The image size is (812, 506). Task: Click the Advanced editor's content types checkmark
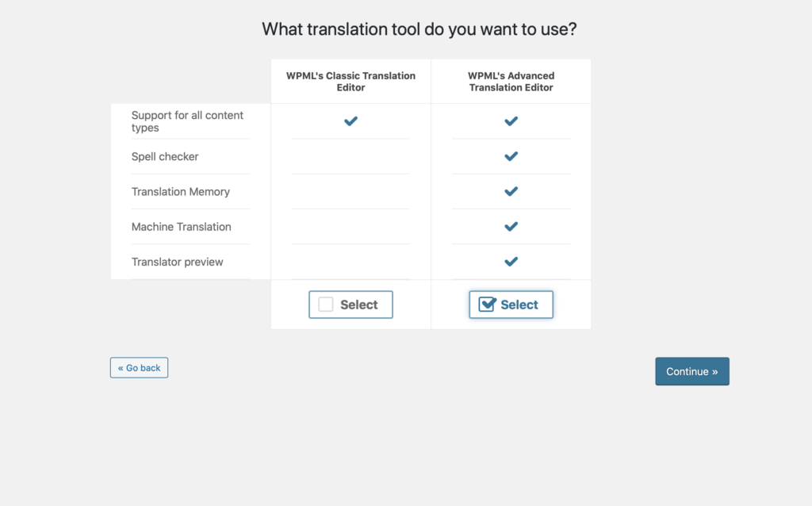tap(511, 121)
